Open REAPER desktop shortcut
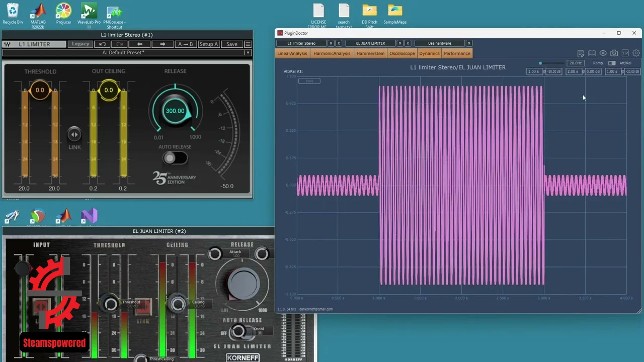Screen dimensions: 644x362 38,217
